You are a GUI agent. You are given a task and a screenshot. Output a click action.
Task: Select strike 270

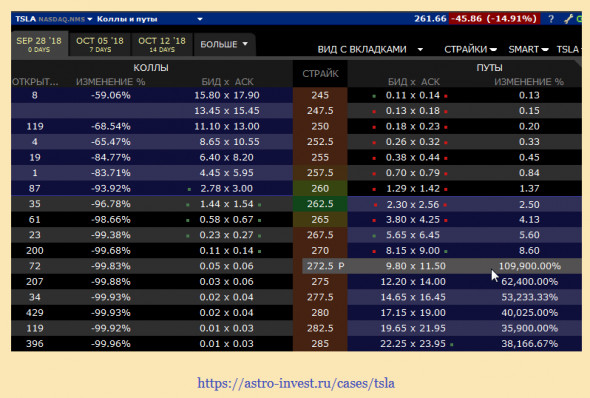coord(320,251)
